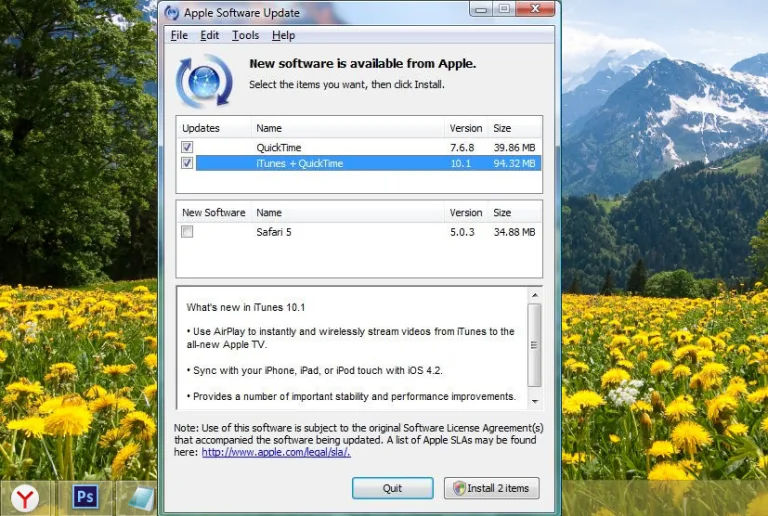
Task: Uncheck the iTunes + QuickTime checkbox
Action: click(187, 163)
